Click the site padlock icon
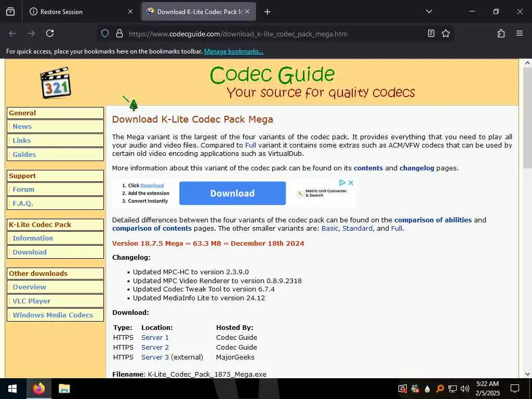This screenshot has height=399, width=532. click(x=119, y=33)
